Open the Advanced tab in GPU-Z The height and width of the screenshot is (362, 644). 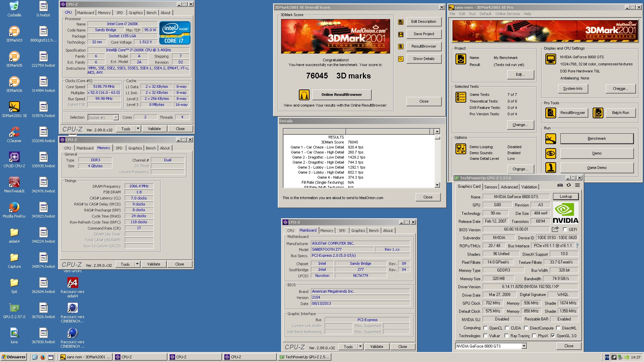click(x=509, y=187)
